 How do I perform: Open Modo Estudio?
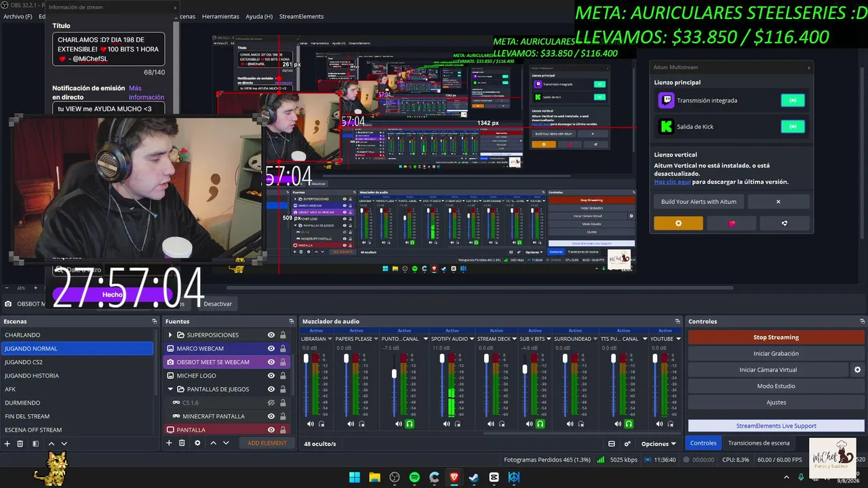(x=776, y=386)
